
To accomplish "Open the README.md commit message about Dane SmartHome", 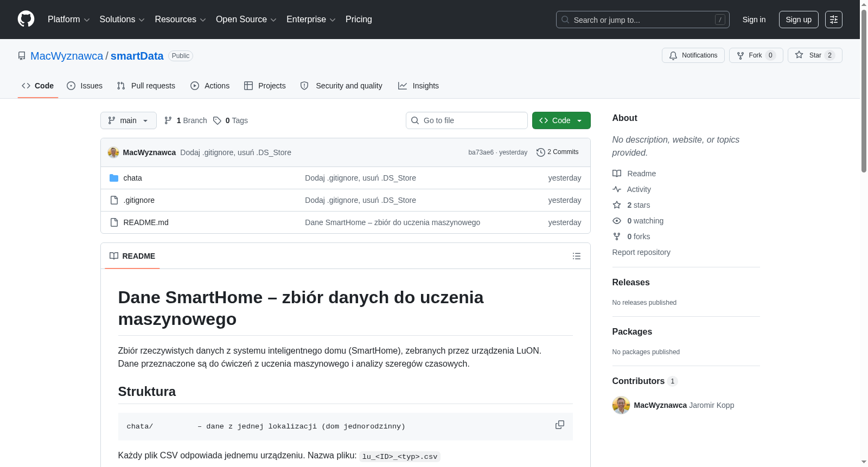I will pos(392,222).
